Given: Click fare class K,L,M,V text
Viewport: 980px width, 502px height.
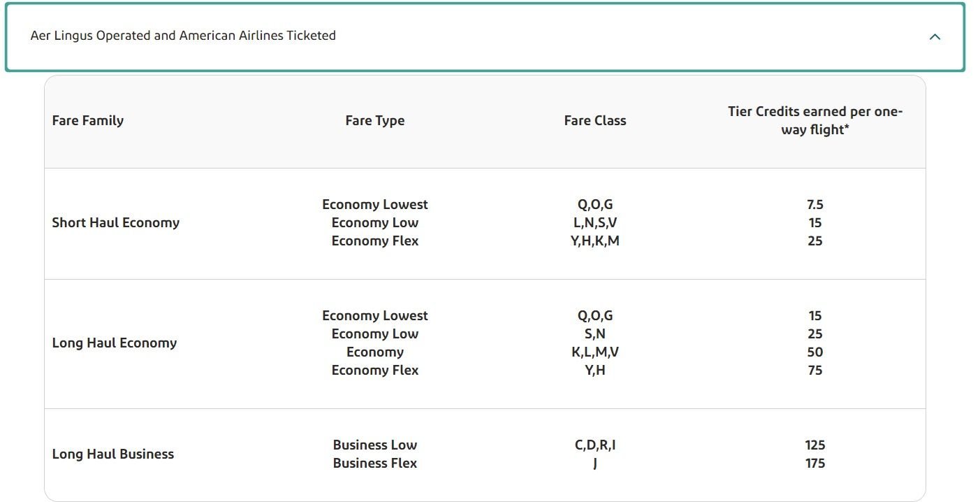Looking at the screenshot, I should [x=594, y=352].
